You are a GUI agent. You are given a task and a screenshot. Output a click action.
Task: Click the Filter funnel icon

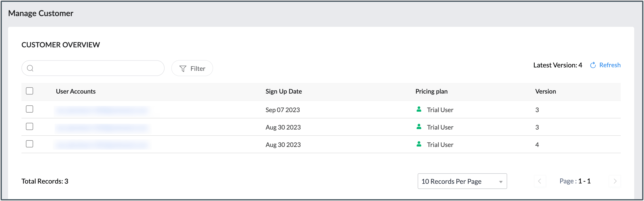point(183,69)
